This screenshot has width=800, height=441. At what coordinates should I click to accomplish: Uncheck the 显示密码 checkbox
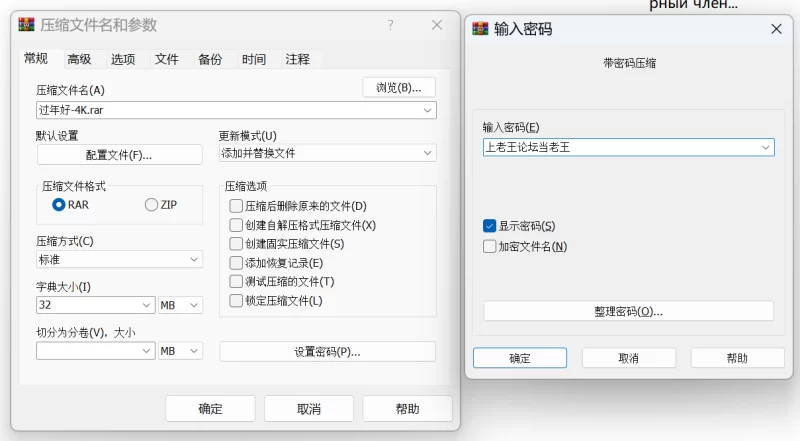click(490, 226)
